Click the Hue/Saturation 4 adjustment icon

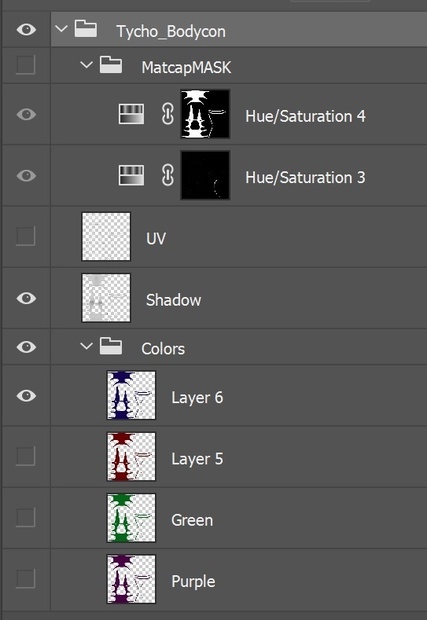pyautogui.click(x=131, y=114)
